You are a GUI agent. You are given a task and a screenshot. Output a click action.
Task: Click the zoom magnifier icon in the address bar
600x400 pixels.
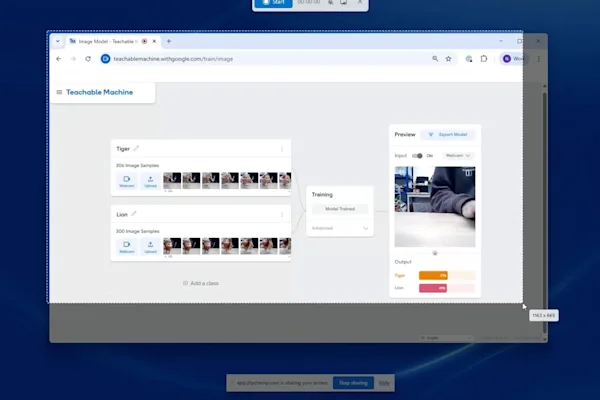click(435, 59)
